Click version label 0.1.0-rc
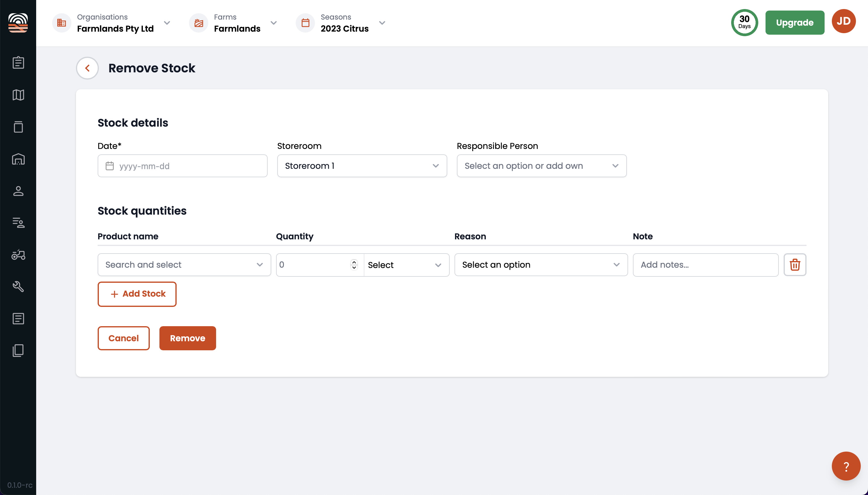 click(20, 485)
